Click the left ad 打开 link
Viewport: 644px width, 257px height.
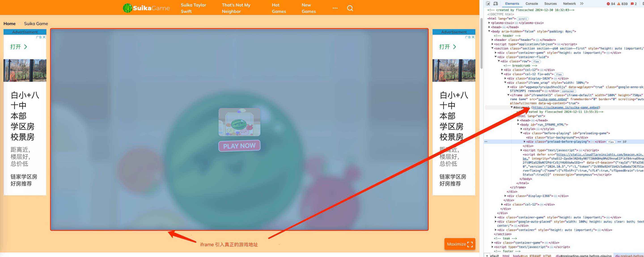click(x=19, y=47)
